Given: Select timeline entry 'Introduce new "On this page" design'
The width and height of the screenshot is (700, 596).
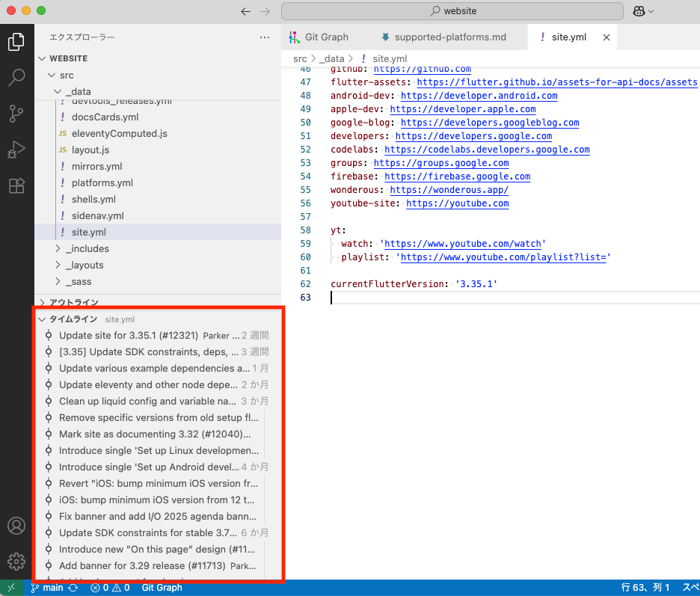Looking at the screenshot, I should [x=158, y=549].
